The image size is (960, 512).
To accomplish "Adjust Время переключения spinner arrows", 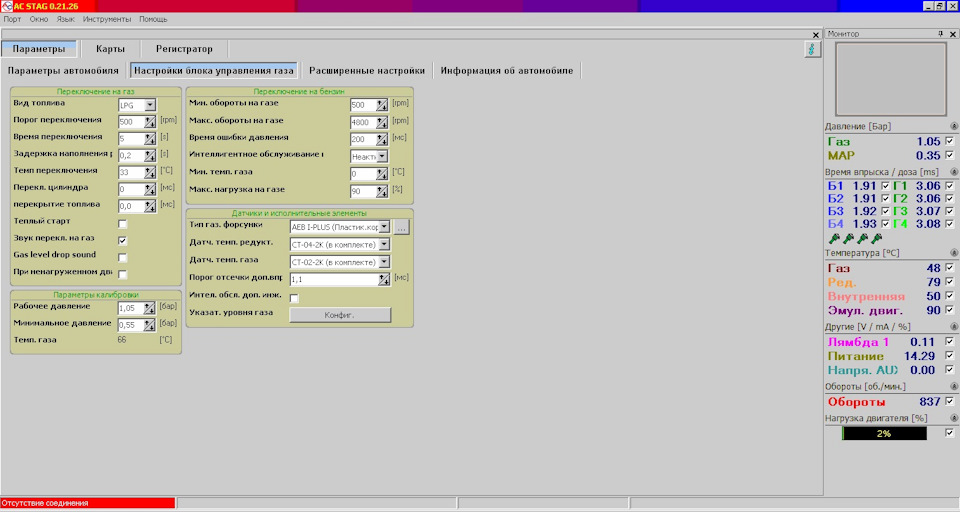I will 150,139.
